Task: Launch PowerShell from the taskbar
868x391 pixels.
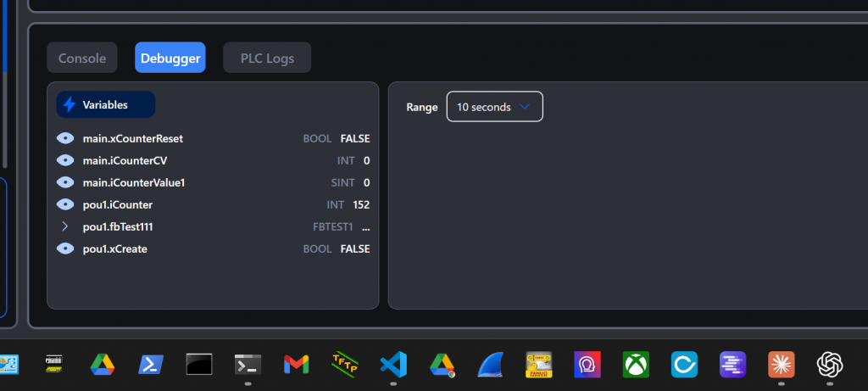Action: pyautogui.click(x=150, y=364)
